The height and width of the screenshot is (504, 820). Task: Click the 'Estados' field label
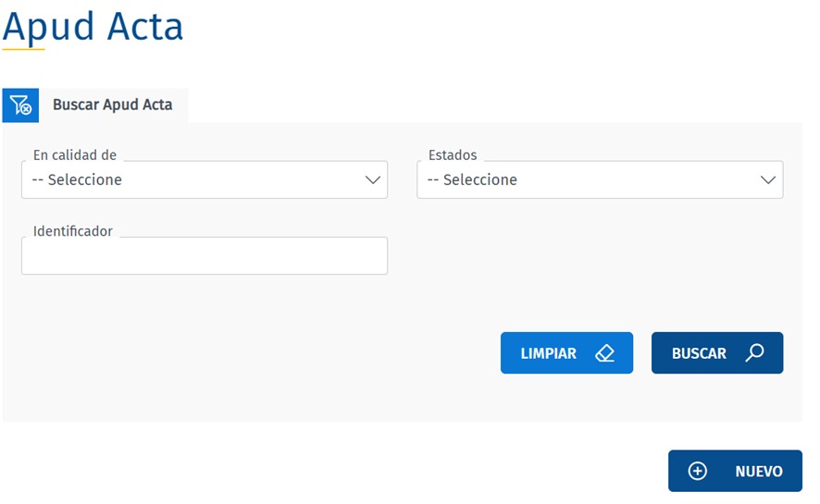453,155
